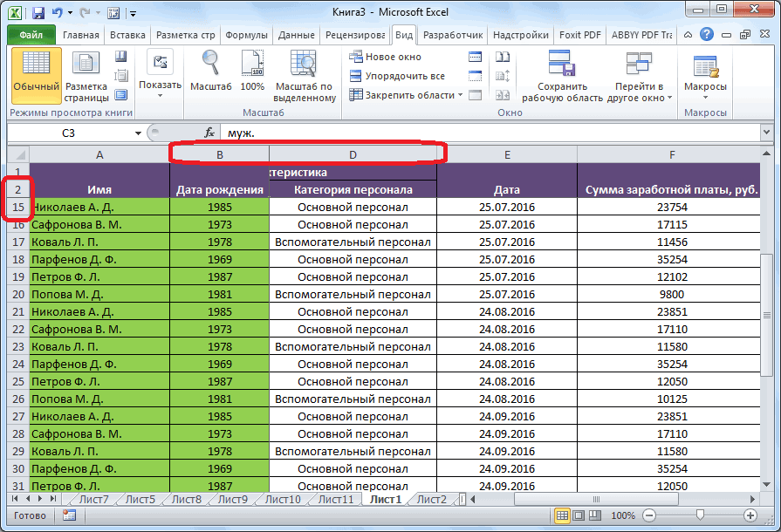
Task: Open the Формулы ribbon tab
Action: pos(246,36)
